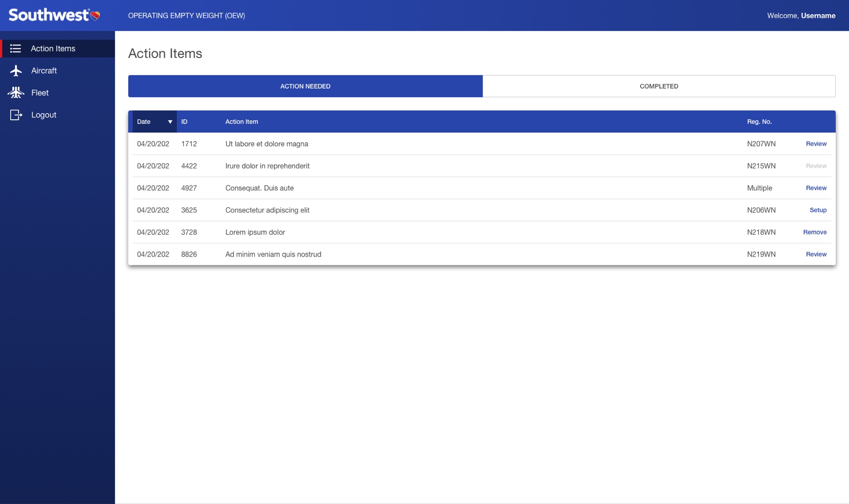849x504 pixels.
Task: Click greyed-out Review for item 4422
Action: click(816, 166)
